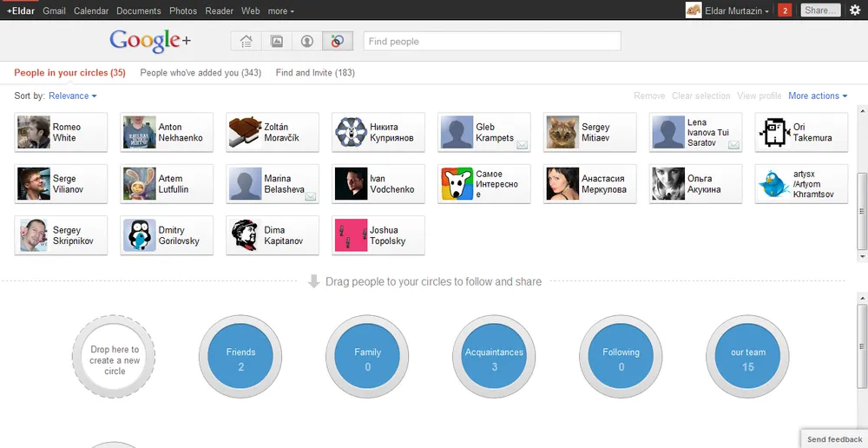Open Gmail link in top bar

[x=54, y=11]
